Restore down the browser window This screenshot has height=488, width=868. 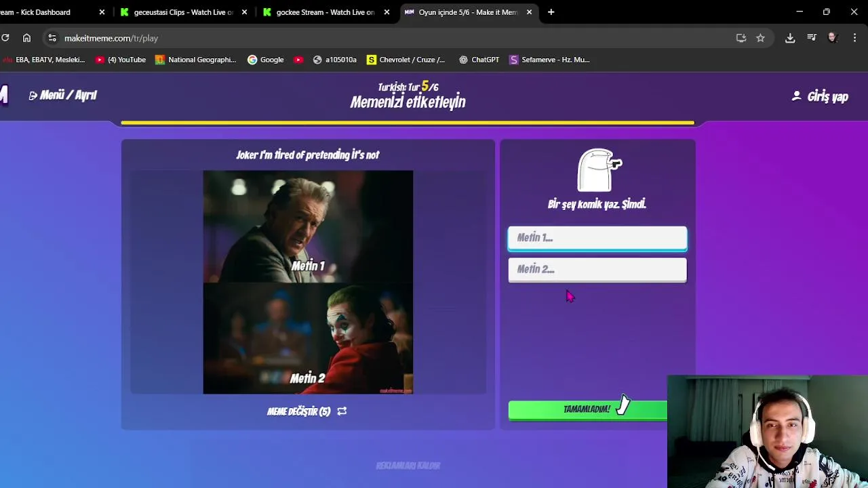(x=827, y=12)
